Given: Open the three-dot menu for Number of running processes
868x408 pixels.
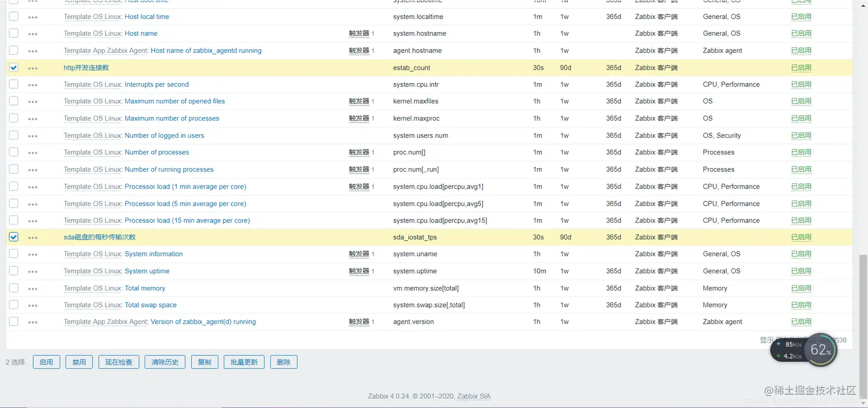Looking at the screenshot, I should 33,170.
